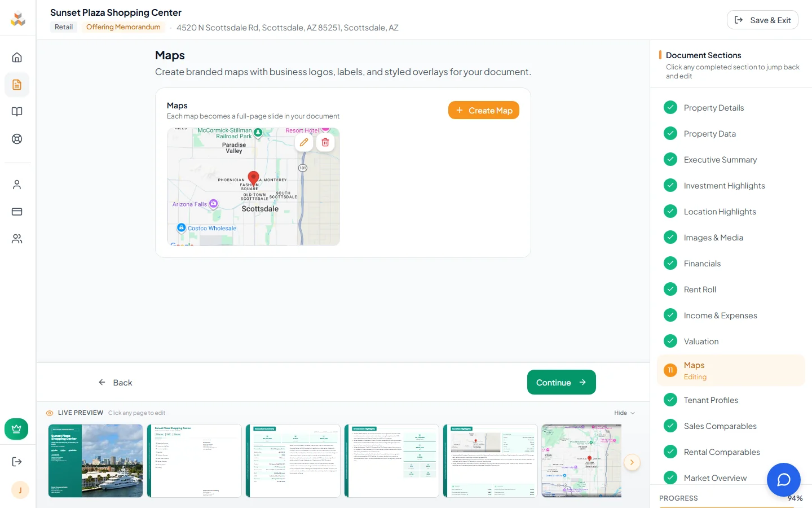Open the billing card icon in sidebar
Screen dimensions: 812x508
tap(17, 212)
